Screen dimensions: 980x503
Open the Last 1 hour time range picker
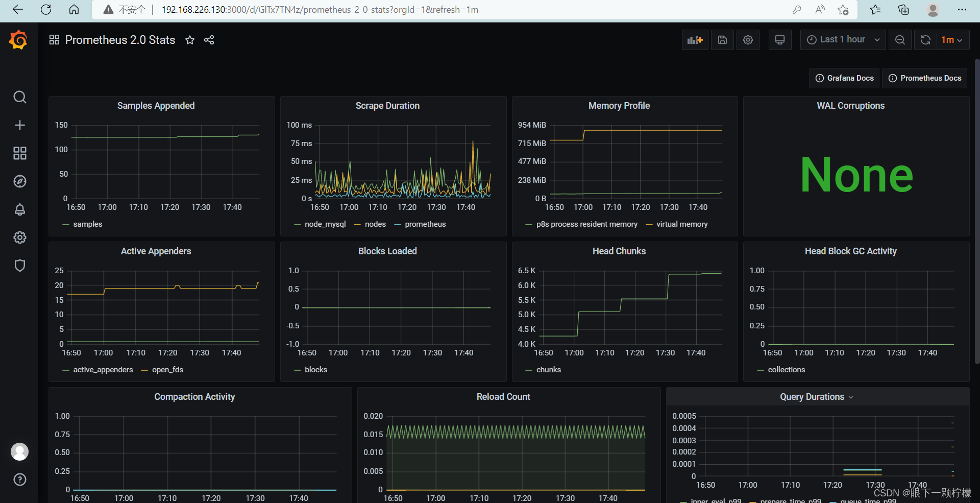[842, 40]
